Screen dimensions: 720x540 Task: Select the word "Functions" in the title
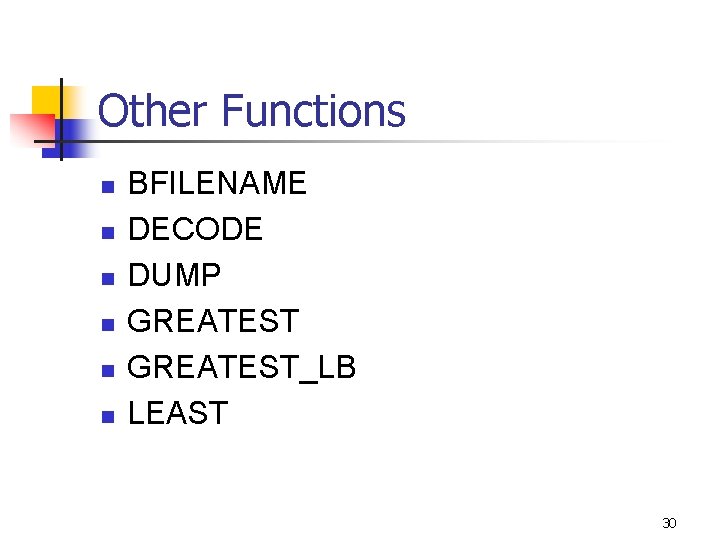(314, 110)
